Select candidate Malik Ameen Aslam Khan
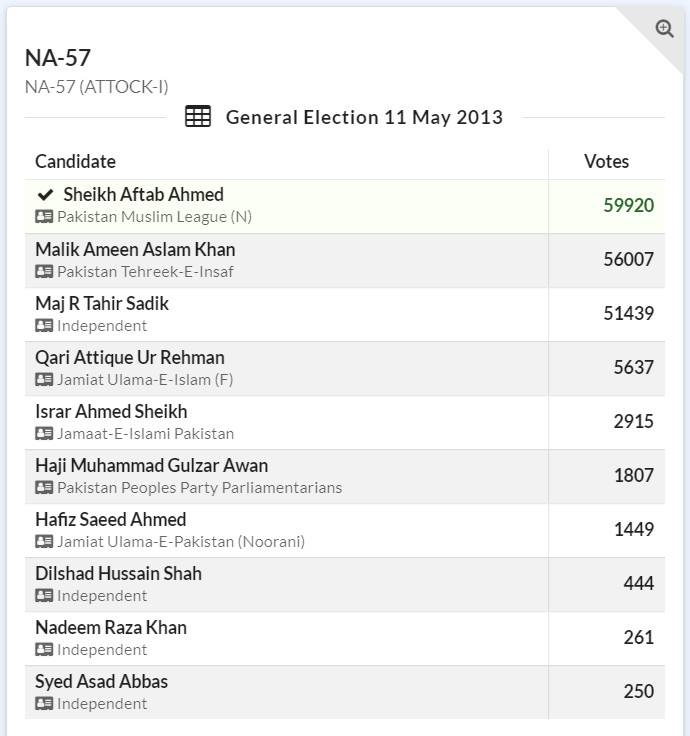The image size is (690, 736). tap(135, 249)
